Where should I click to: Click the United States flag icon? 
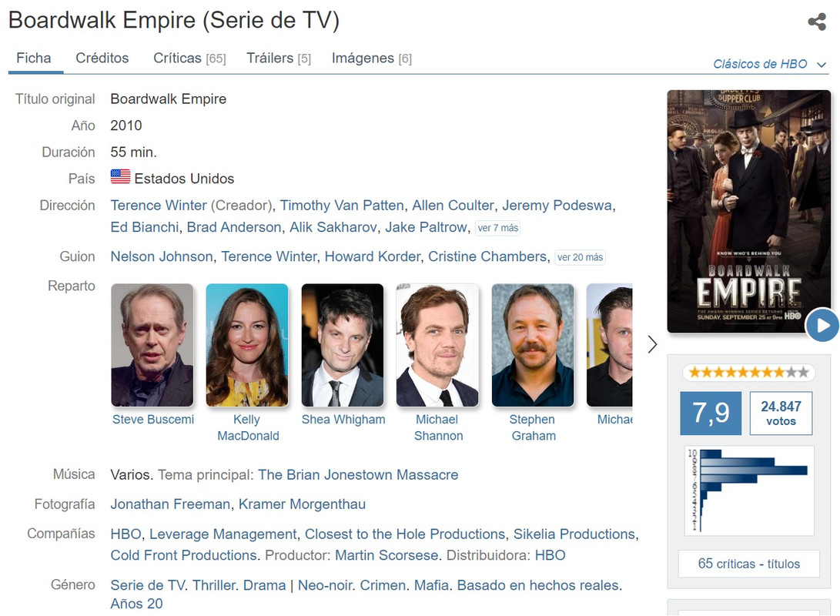tap(121, 176)
